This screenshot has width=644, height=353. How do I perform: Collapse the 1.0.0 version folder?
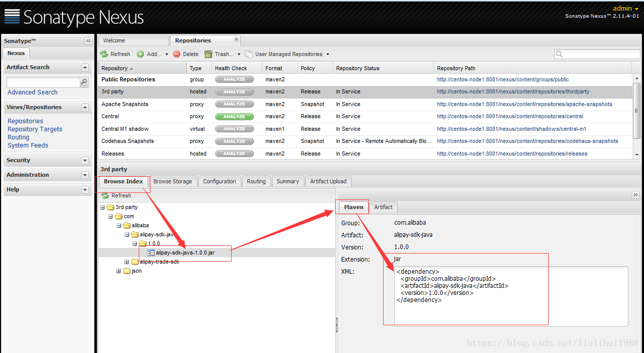click(x=135, y=243)
